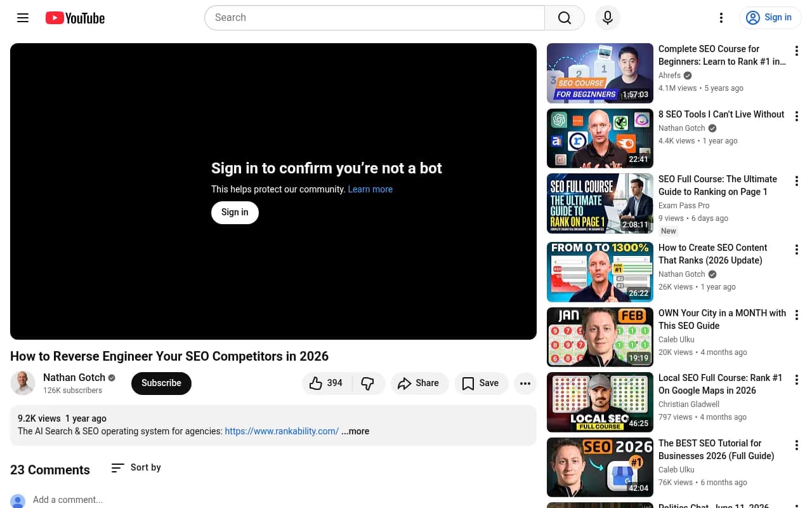Click the 126K subscribers text
Viewport: 812px width, 508px height.
tap(72, 391)
